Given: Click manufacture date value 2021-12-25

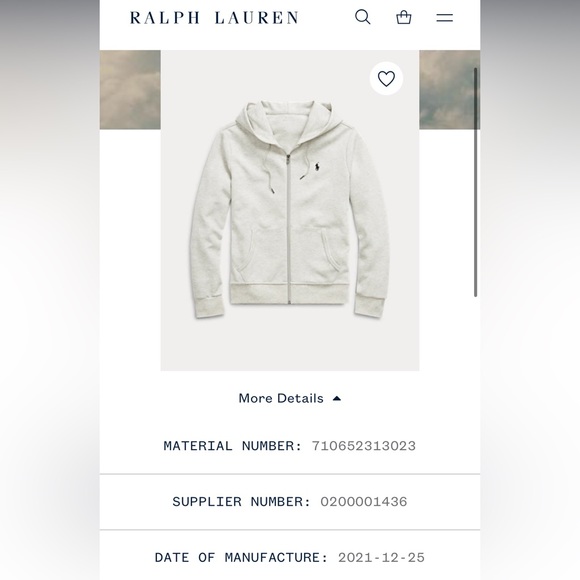Looking at the screenshot, I should click(381, 557).
